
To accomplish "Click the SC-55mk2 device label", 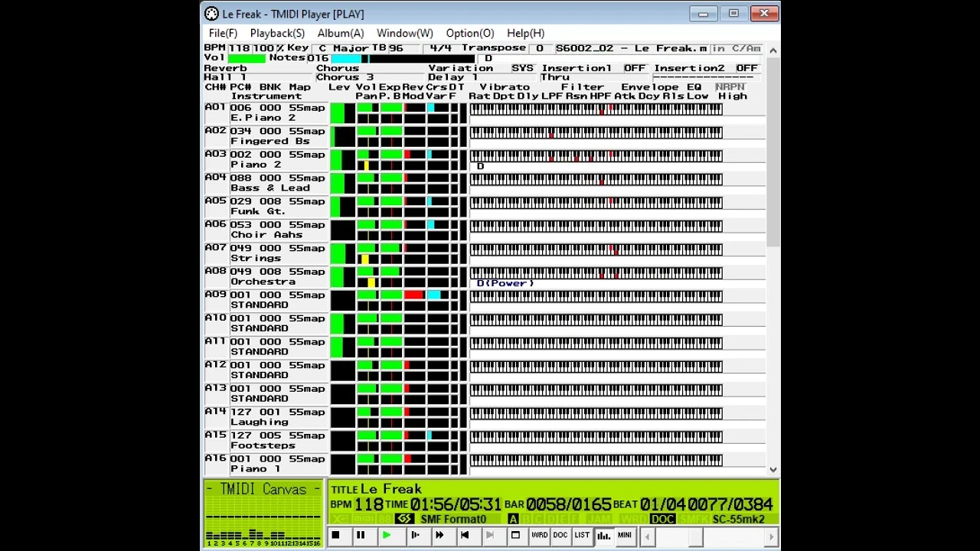I will [x=739, y=519].
